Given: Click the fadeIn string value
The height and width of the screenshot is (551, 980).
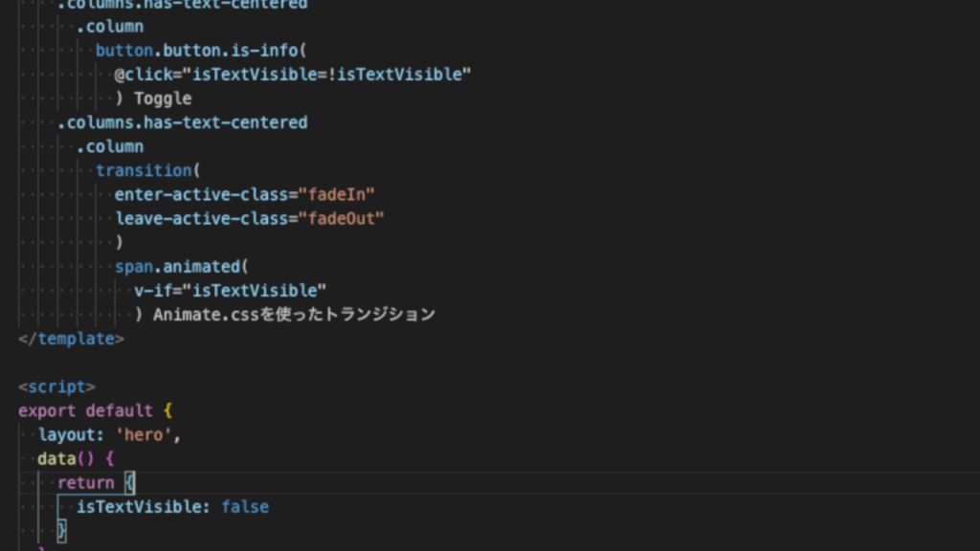Looking at the screenshot, I should coord(340,193).
